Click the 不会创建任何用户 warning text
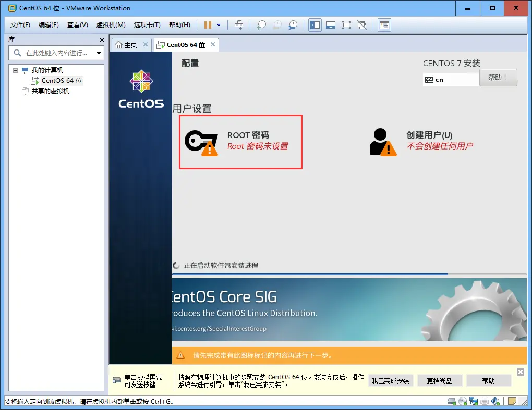 click(x=440, y=146)
